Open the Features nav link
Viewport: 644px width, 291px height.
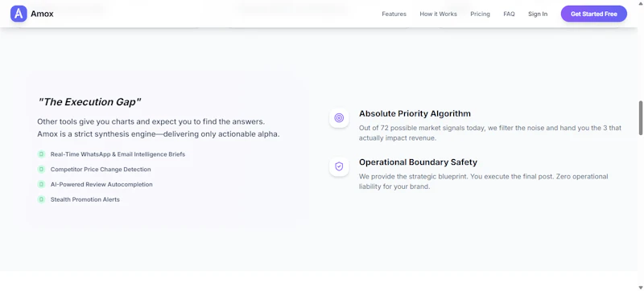click(394, 14)
